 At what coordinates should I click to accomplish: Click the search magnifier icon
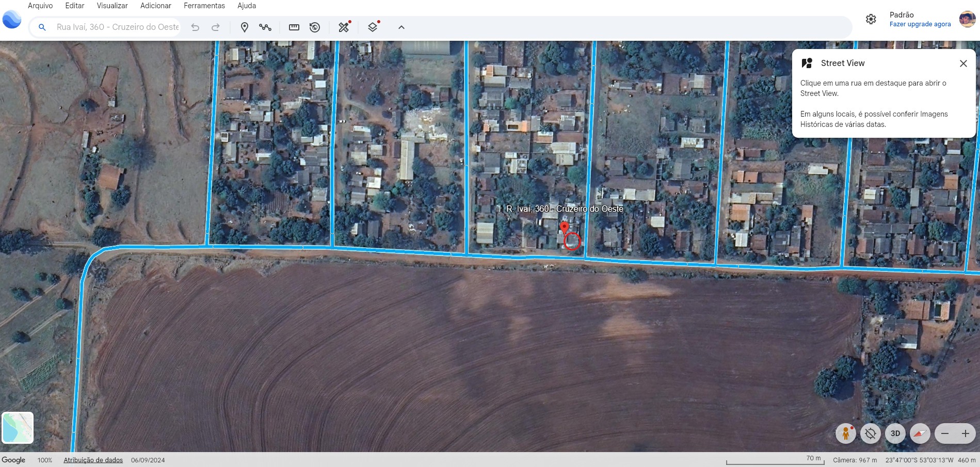click(x=42, y=27)
